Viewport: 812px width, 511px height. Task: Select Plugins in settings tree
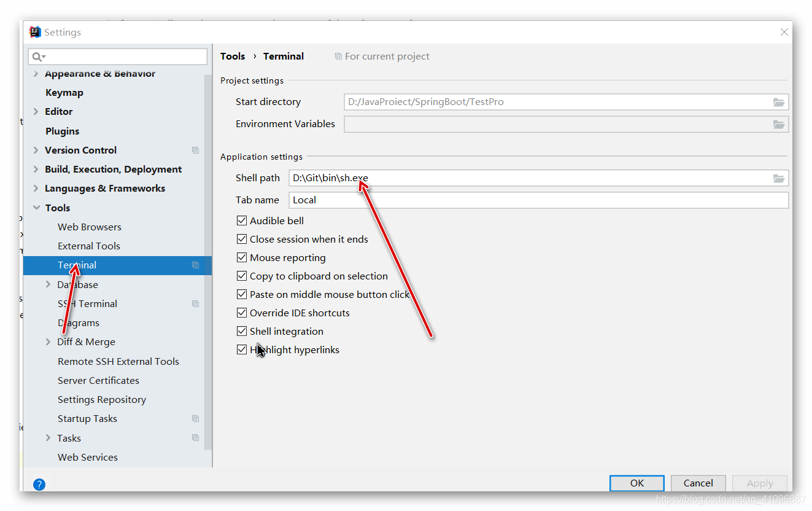[x=62, y=131]
